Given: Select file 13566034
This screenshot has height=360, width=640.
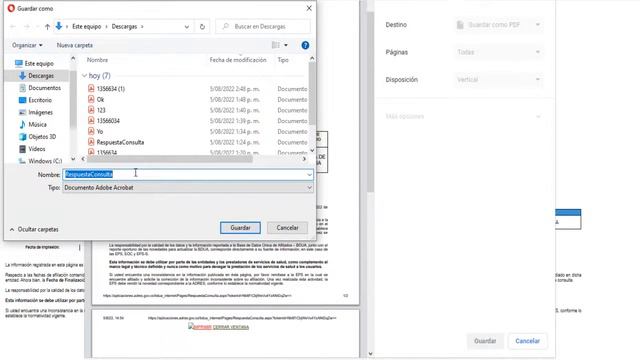Looking at the screenshot, I should (x=108, y=121).
